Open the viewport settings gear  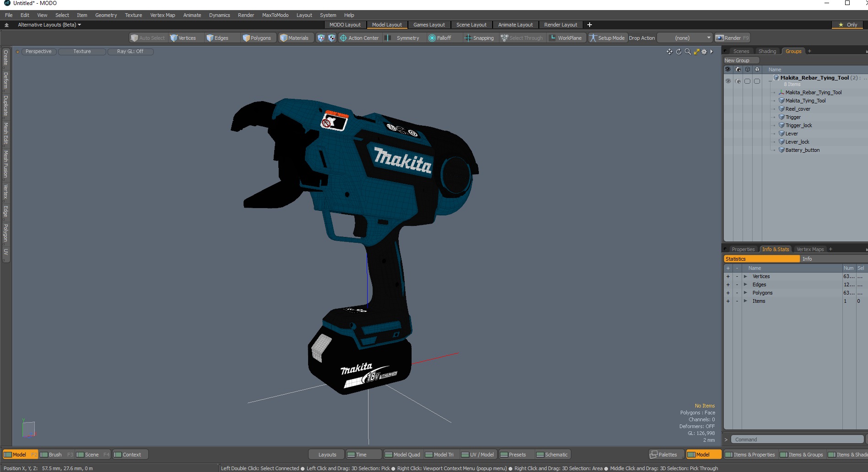click(x=704, y=52)
